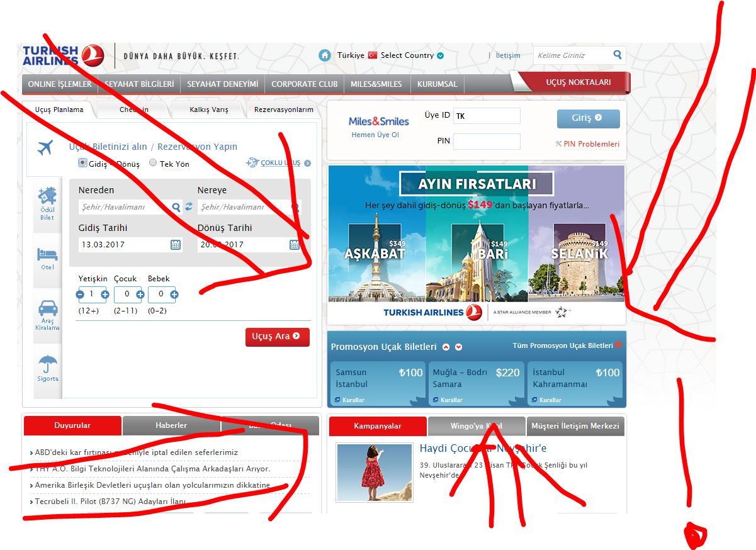Screen dimensions: 756x550
Task: Increase the Bebek count with plus
Action: point(174,294)
